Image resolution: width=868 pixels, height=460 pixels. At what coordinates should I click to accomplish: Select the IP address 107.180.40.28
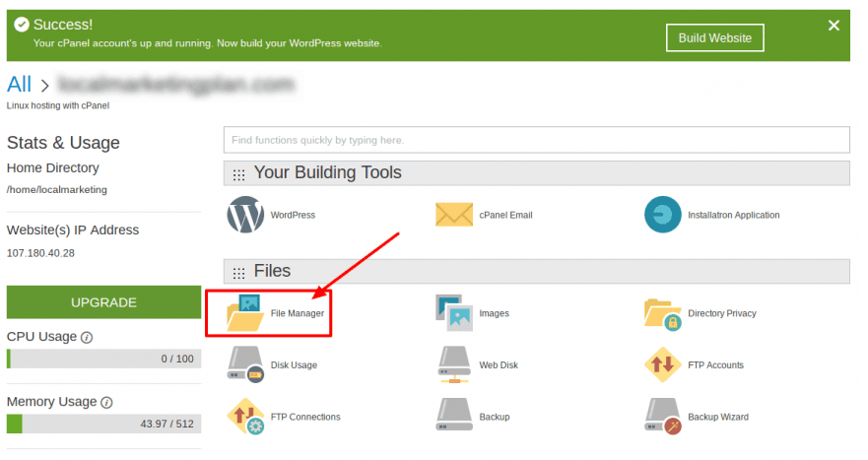40,253
